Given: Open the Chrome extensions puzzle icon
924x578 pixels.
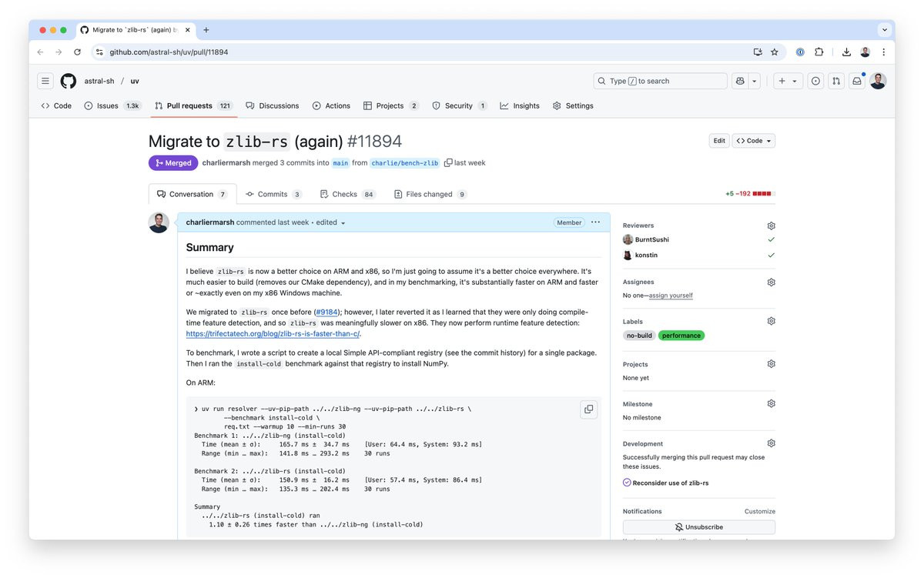Looking at the screenshot, I should tap(819, 52).
